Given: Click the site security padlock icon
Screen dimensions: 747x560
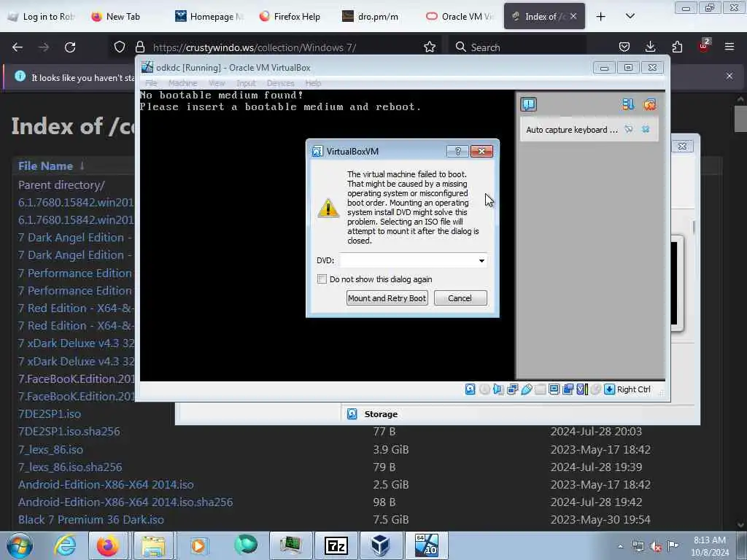Looking at the screenshot, I should click(139, 47).
